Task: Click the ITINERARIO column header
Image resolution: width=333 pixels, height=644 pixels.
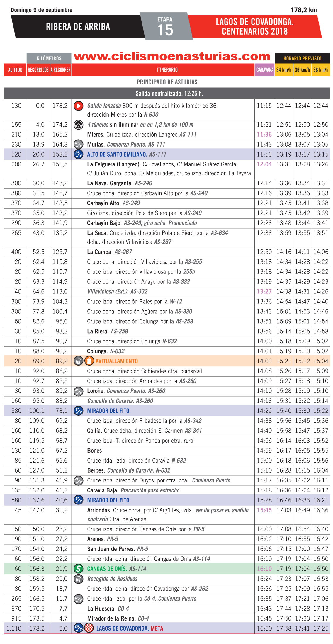Action: (x=163, y=70)
